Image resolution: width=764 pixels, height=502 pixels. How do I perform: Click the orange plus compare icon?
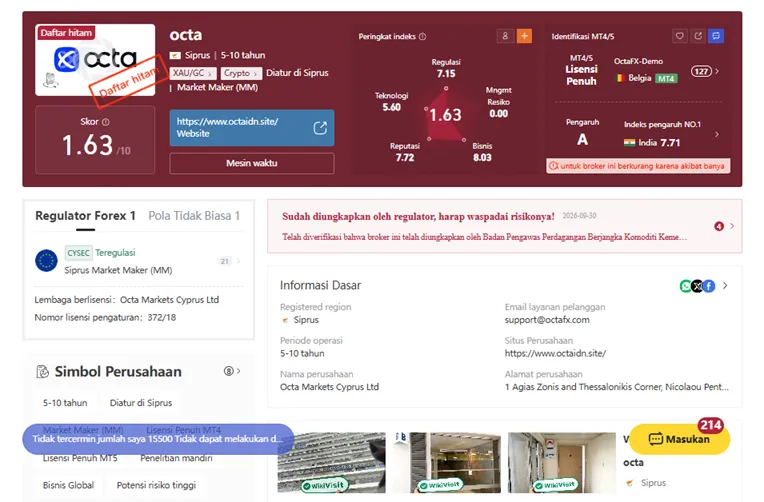[524, 36]
